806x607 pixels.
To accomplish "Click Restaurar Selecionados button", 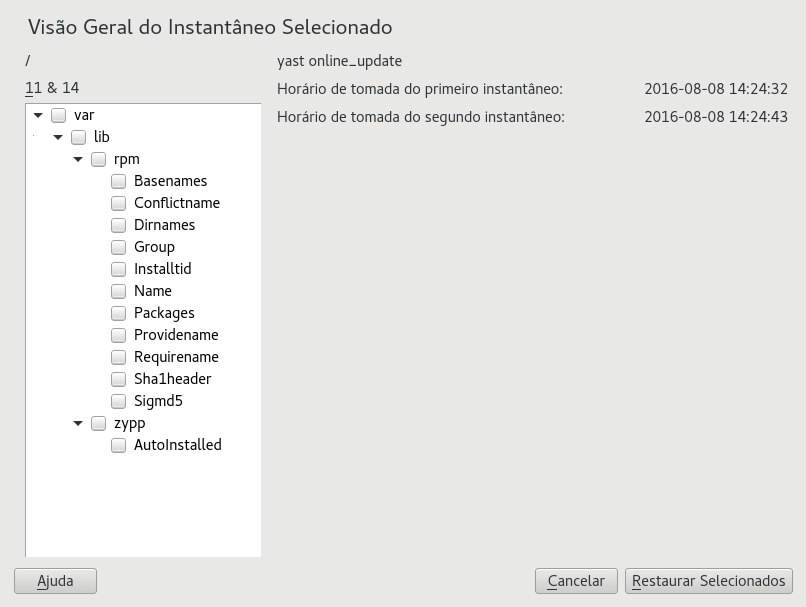I will click(709, 581).
